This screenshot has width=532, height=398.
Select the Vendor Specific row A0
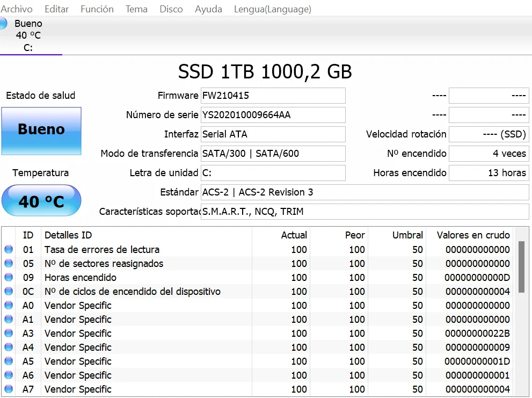click(258, 305)
